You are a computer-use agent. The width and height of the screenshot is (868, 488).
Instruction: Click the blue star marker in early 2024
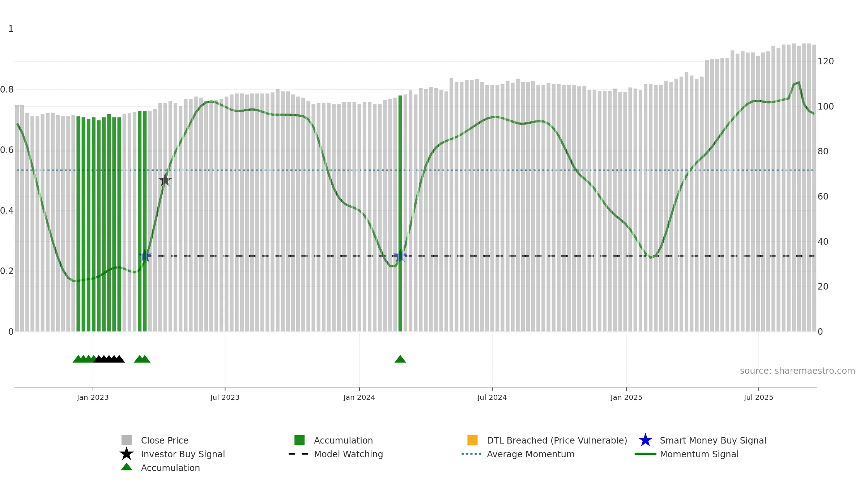(400, 256)
